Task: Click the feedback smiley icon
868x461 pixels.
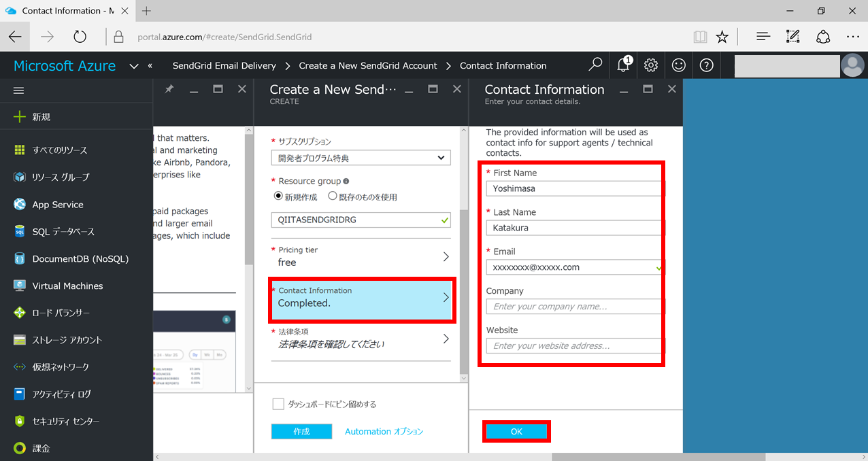Action: 679,65
